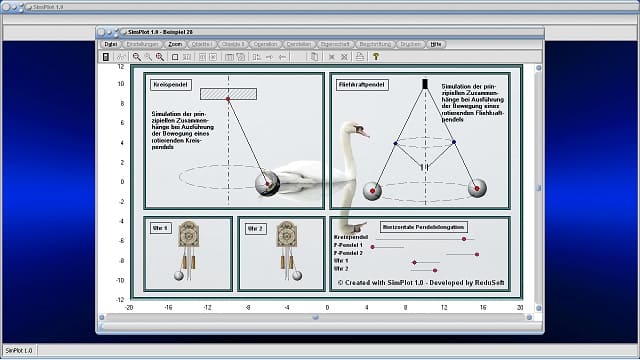The height and width of the screenshot is (360, 640).
Task: Click the greyed-out magnifier toolbar icon
Action: pos(148,57)
